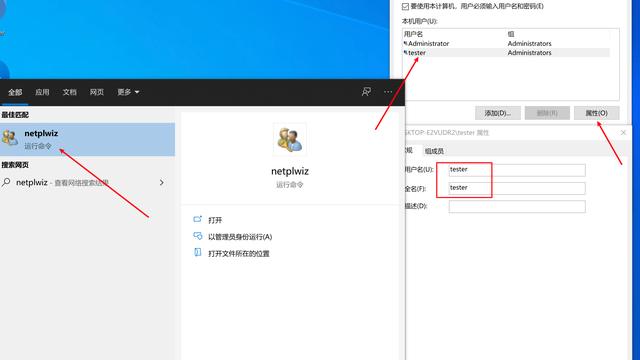The width and height of the screenshot is (640, 360).
Task: Click the 组 column header
Action: pos(511,34)
